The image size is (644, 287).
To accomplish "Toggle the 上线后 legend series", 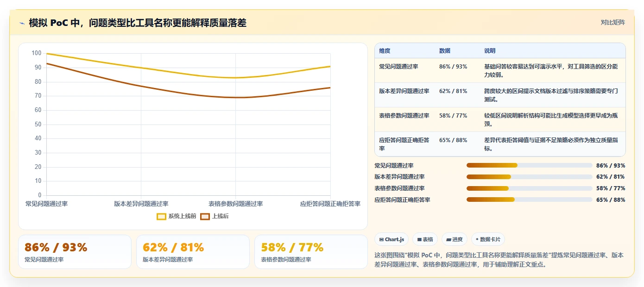I will [215, 216].
